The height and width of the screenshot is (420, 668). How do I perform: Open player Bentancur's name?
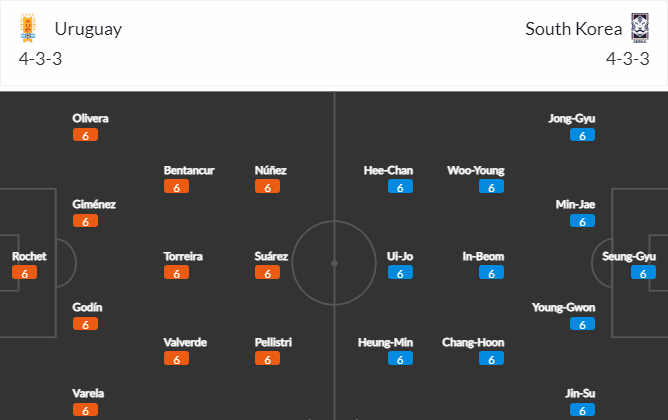[x=189, y=170]
